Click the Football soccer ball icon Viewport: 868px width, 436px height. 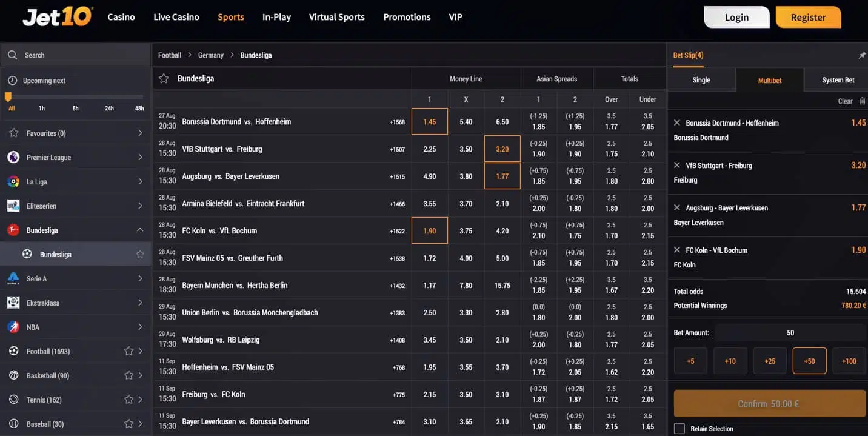click(13, 351)
